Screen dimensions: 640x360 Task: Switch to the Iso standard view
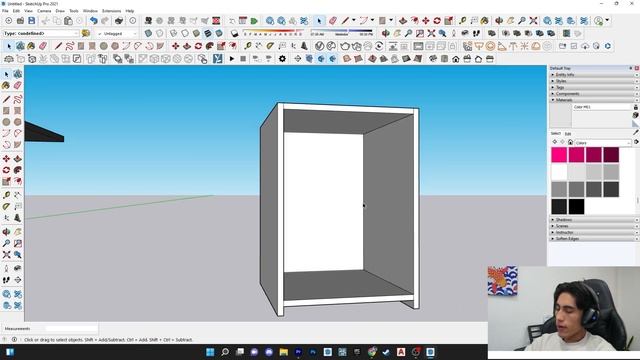point(433,59)
